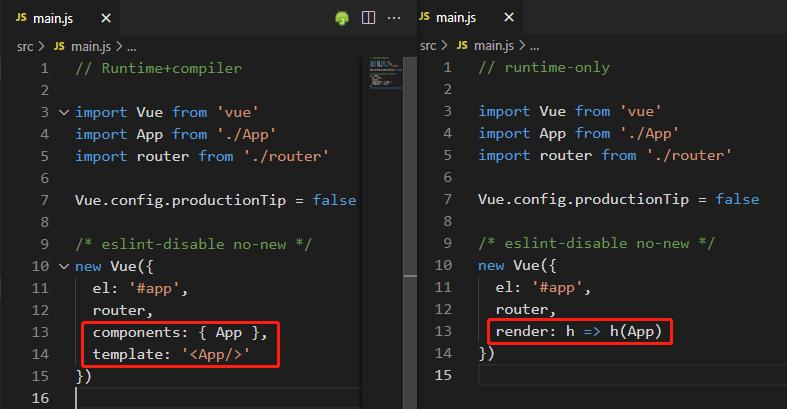This screenshot has width=787, height=409.
Task: Click 'router,' on line 12 right editor
Action: (526, 310)
